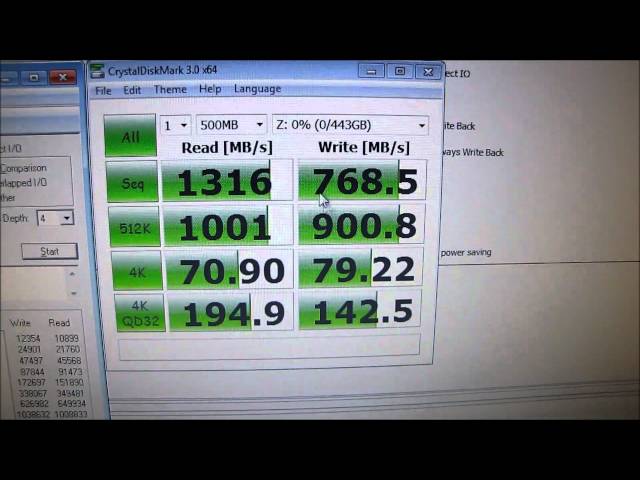Viewport: 640px width, 480px height.
Task: Select the Comparison option in the left window
Action: (23, 168)
